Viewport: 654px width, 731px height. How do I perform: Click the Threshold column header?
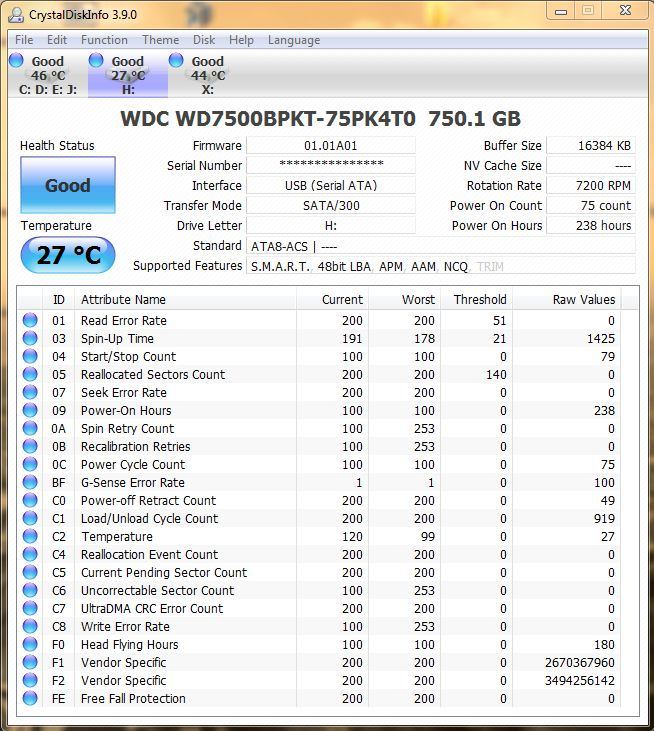tap(476, 299)
